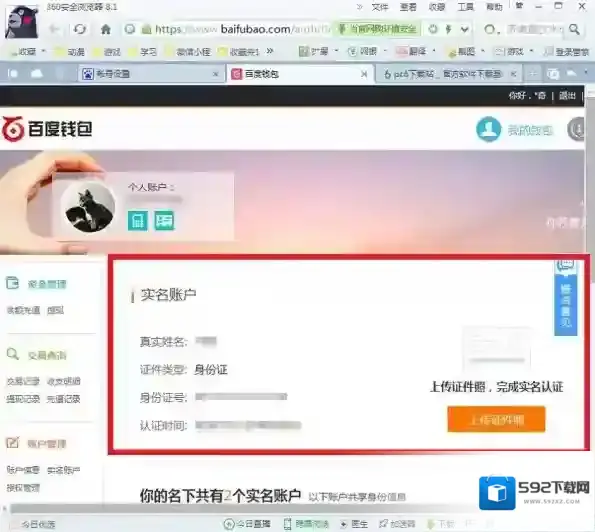Click the 医生 doctor status bar icon

(x=354, y=524)
